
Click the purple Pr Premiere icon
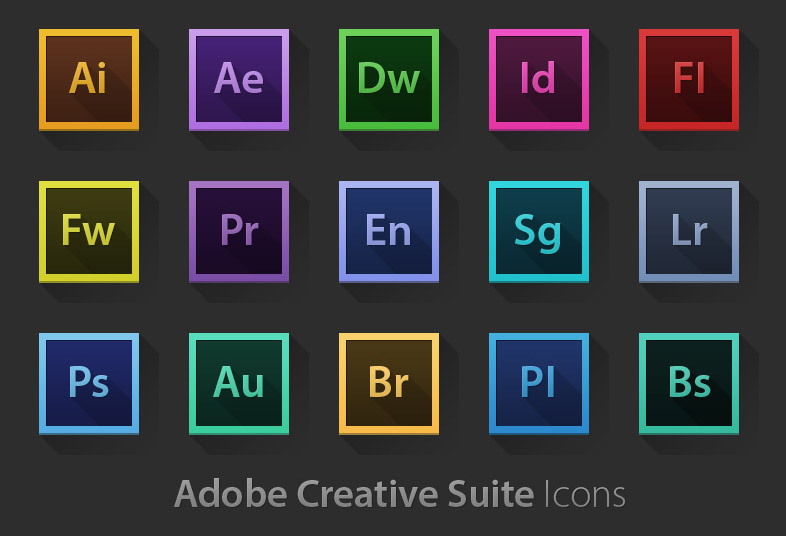point(239,232)
